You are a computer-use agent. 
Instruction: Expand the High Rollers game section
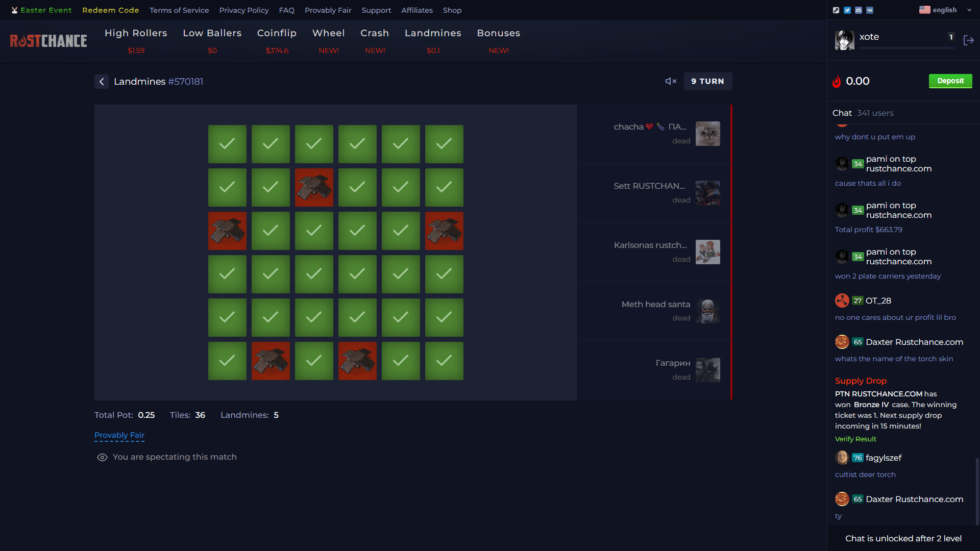click(135, 32)
